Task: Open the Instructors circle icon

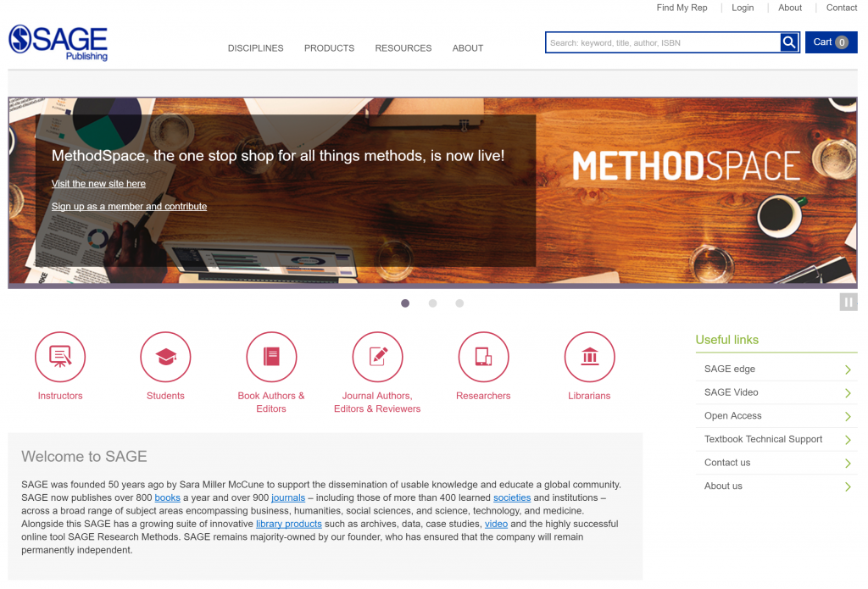Action: coord(60,357)
